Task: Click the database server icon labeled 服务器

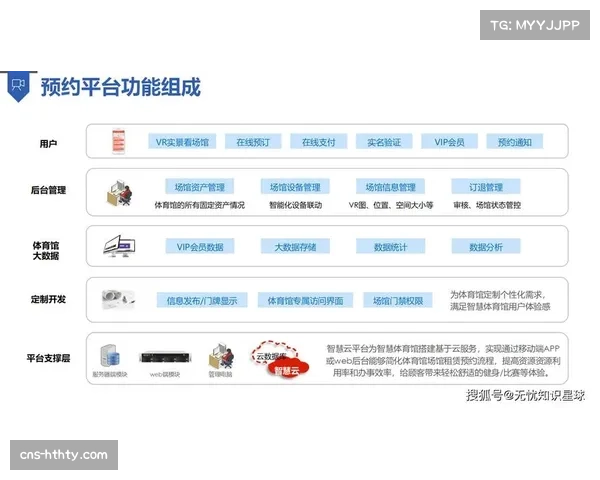Action: (110, 356)
